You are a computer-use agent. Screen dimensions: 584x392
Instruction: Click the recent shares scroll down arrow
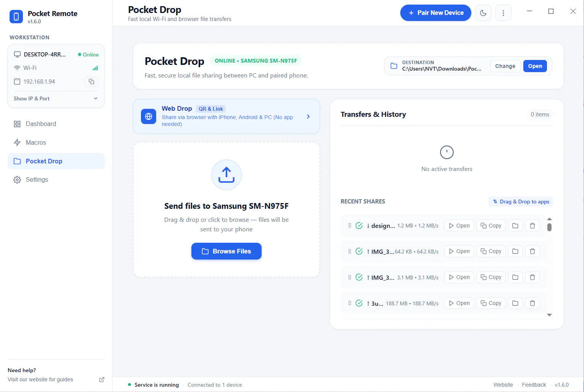tap(549, 315)
